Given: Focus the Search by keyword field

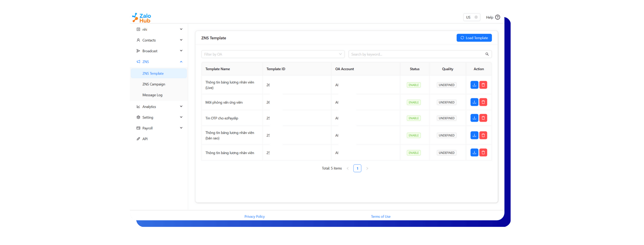Looking at the screenshot, I should [x=416, y=54].
